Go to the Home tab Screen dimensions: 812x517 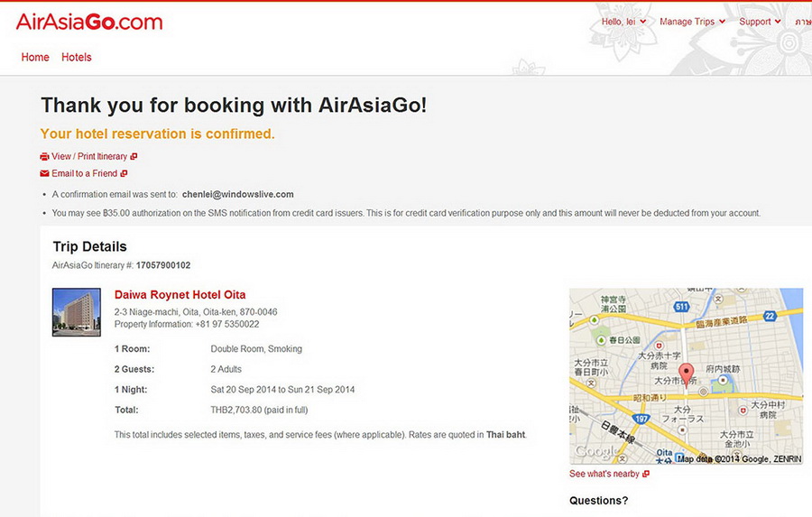click(x=35, y=57)
